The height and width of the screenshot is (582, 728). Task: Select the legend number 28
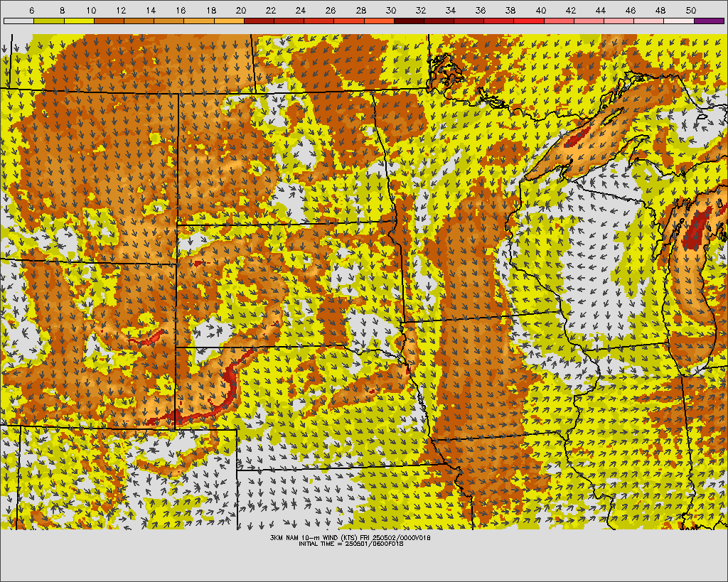[x=360, y=10]
